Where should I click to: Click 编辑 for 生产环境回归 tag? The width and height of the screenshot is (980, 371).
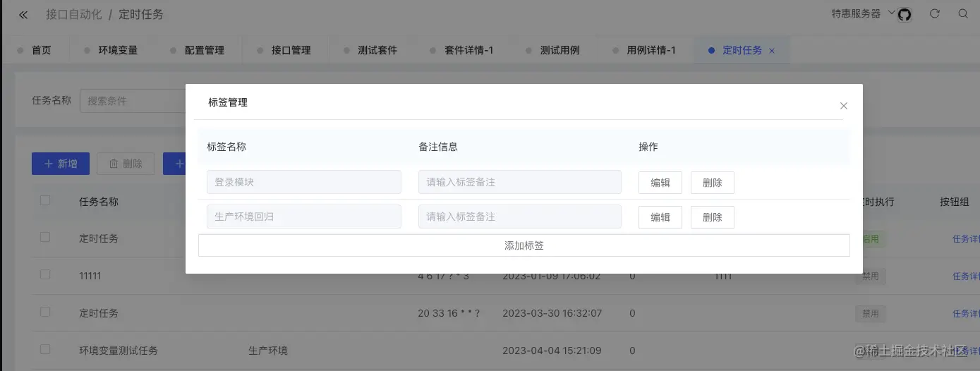(660, 217)
